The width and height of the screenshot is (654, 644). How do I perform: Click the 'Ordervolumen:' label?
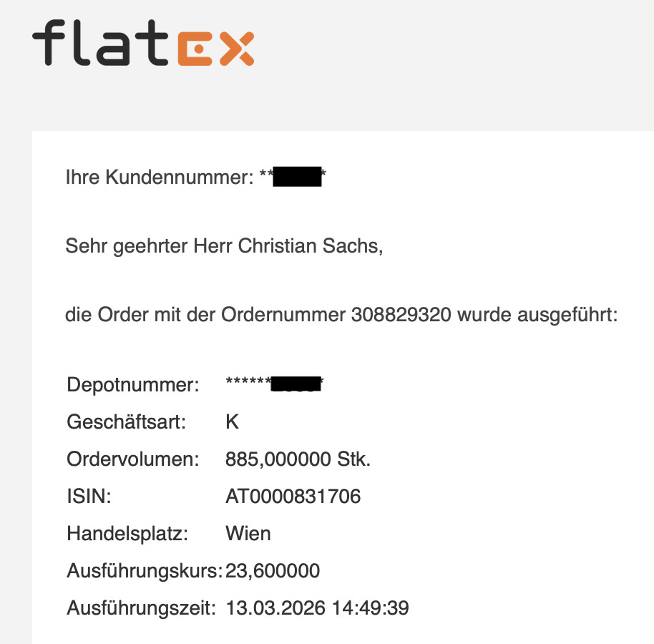pos(133,459)
